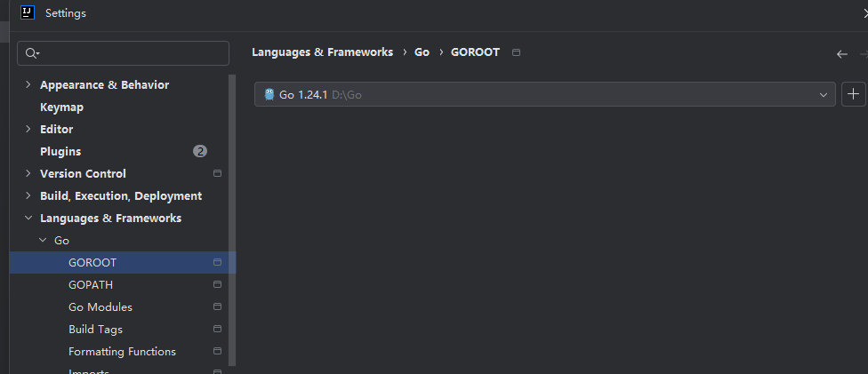Screen dimensions: 868x374
Task: Click the Plugins update badge 2
Action: pyautogui.click(x=200, y=151)
